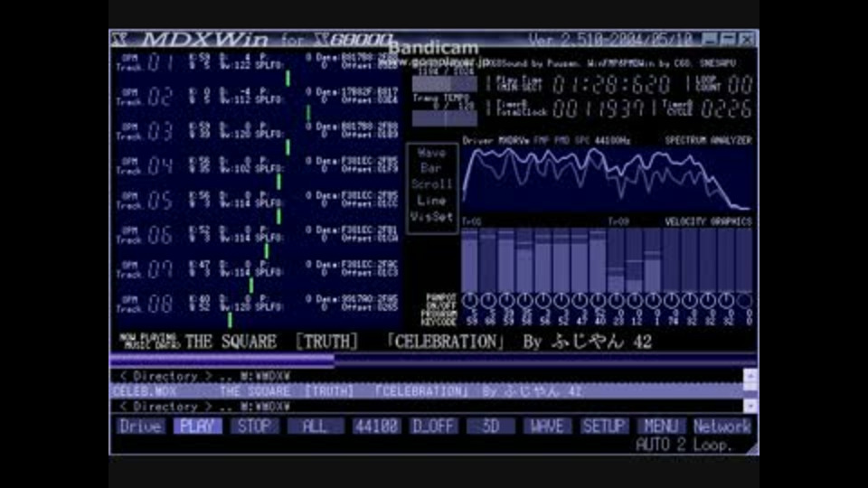
Task: Click the AUTO 2 Loop status text
Action: [684, 445]
